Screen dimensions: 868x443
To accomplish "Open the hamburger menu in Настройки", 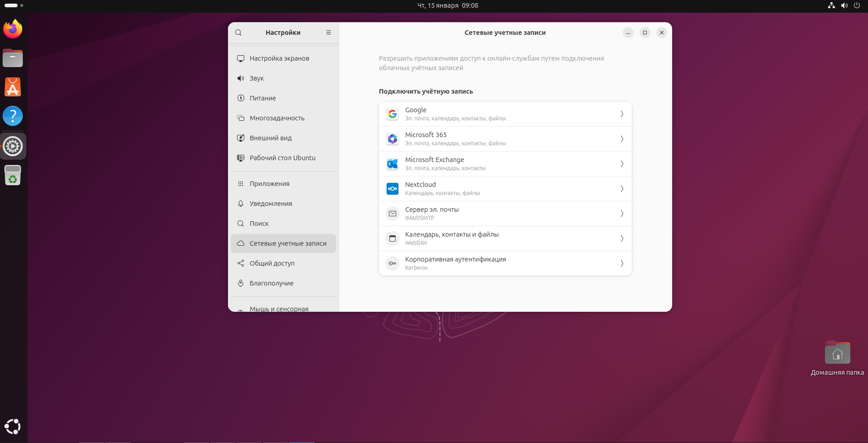I will (328, 32).
